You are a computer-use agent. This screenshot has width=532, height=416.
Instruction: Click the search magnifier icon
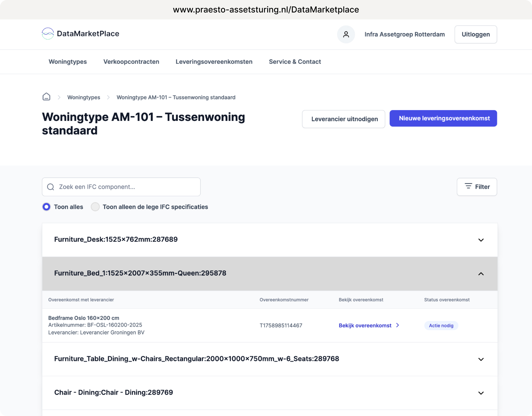click(x=51, y=187)
